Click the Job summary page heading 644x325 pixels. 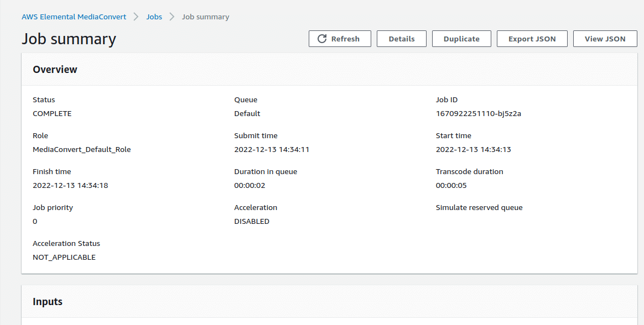(x=69, y=39)
